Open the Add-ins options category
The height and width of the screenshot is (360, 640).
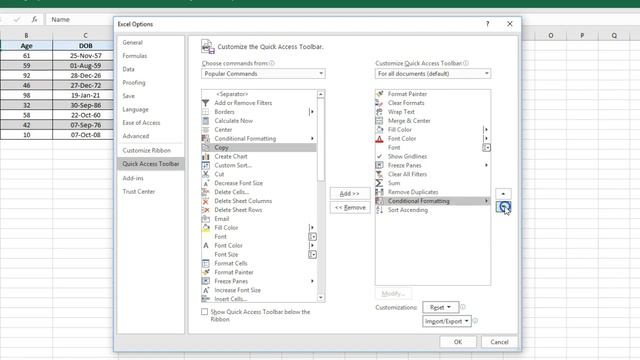[151, 178]
